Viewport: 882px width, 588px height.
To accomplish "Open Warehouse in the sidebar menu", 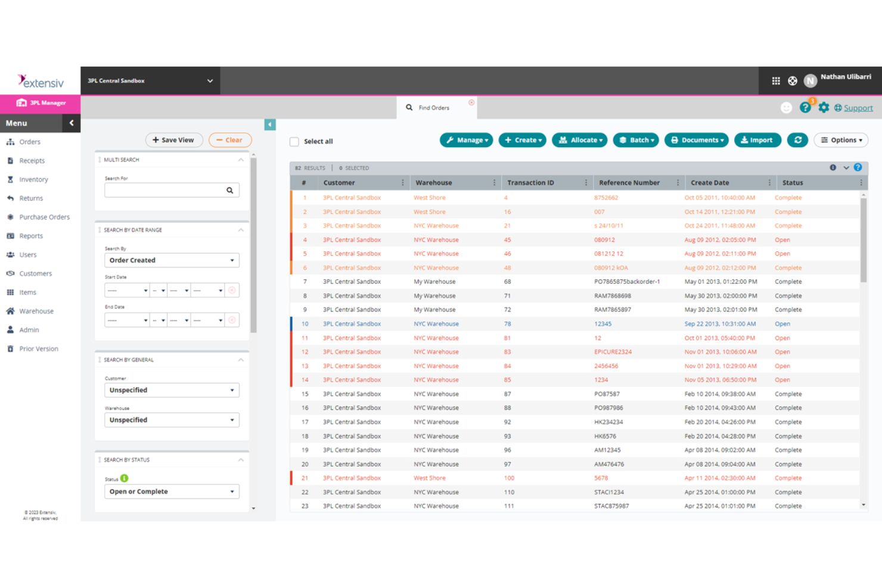I will pos(36,312).
